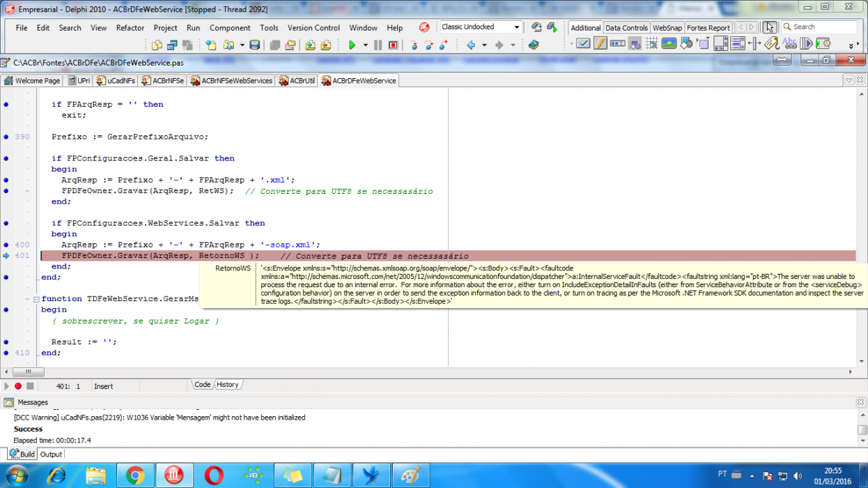The image size is (868, 488).
Task: Click the gray Forward navigation arrow
Action: pyautogui.click(x=499, y=45)
